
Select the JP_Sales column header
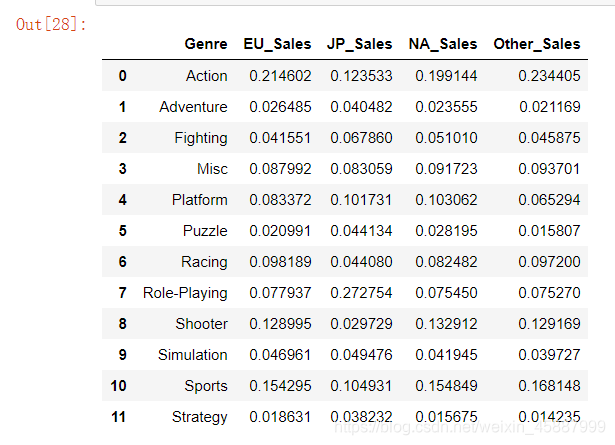[x=359, y=44]
